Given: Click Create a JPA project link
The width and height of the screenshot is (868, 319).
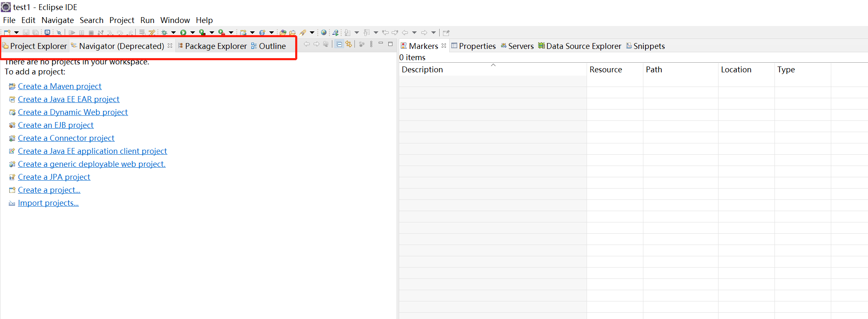Looking at the screenshot, I should pyautogui.click(x=54, y=177).
